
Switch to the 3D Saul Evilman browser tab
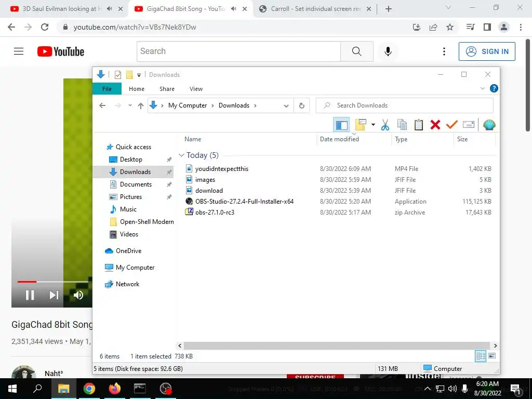pos(63,9)
